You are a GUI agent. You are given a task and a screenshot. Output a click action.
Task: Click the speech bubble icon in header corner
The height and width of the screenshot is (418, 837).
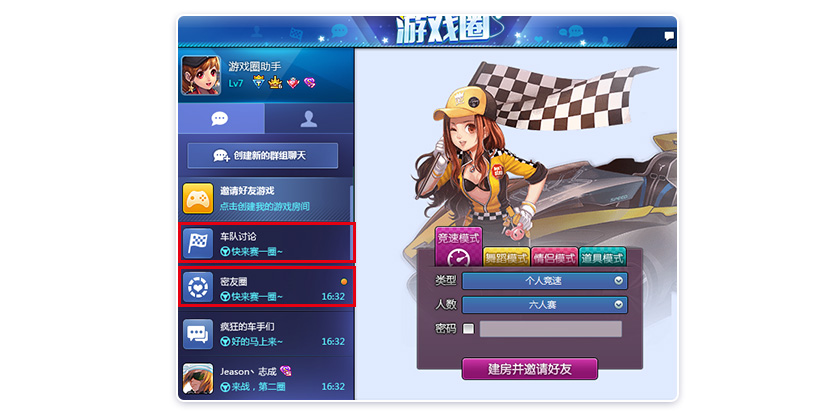point(669,36)
